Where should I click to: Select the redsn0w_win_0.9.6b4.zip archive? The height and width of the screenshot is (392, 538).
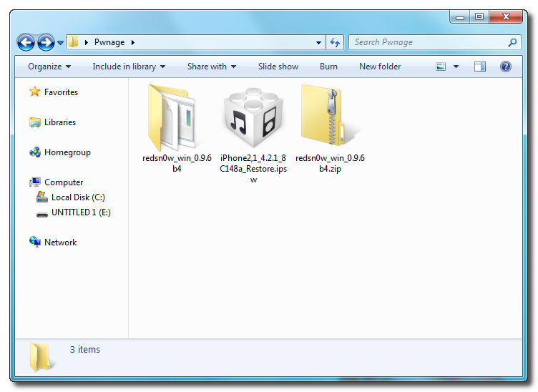[330, 118]
